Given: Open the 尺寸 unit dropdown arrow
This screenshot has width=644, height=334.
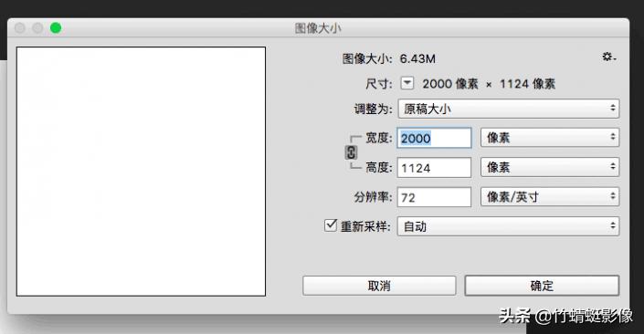Looking at the screenshot, I should click(x=407, y=83).
